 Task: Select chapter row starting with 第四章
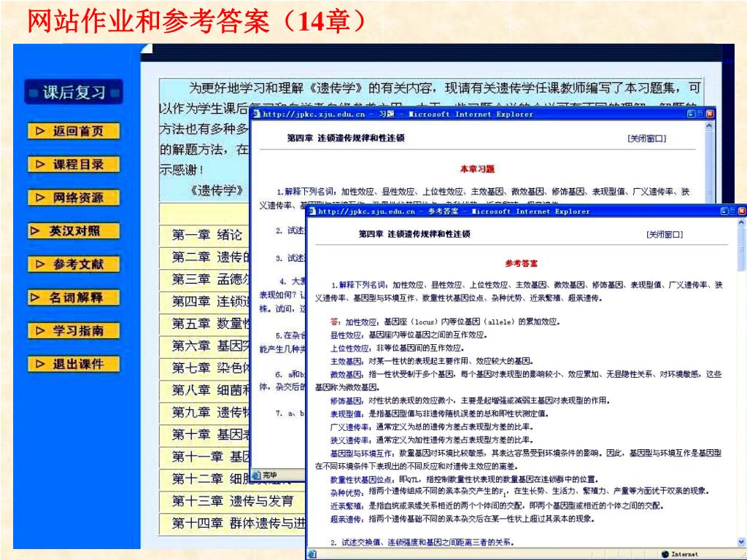(205, 301)
